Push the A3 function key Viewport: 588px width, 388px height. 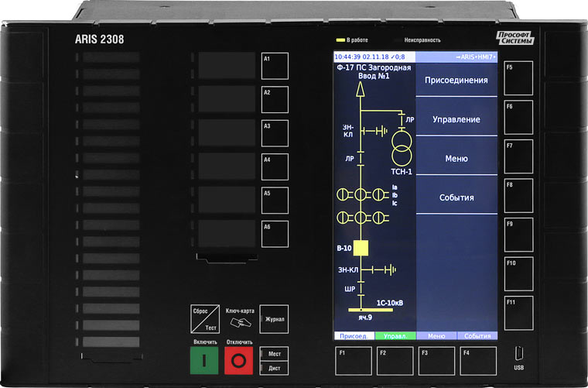point(275,133)
